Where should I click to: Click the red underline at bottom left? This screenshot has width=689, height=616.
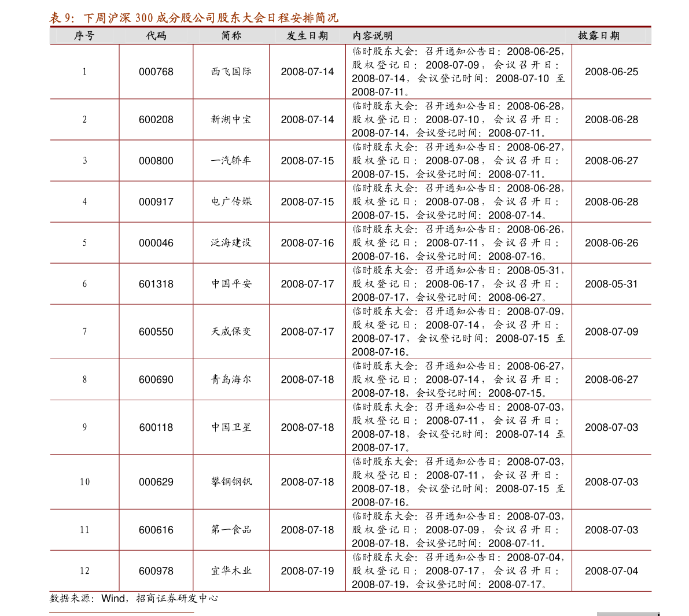pyautogui.click(x=121, y=611)
